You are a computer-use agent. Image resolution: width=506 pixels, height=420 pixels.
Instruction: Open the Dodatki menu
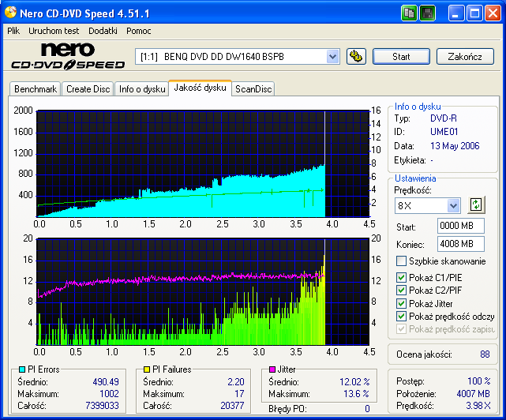[x=103, y=31]
